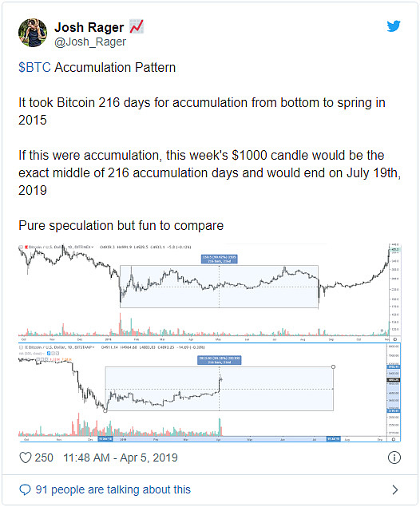
Task: Toggle the blue MA indicator visibility button
Action: [49, 354]
